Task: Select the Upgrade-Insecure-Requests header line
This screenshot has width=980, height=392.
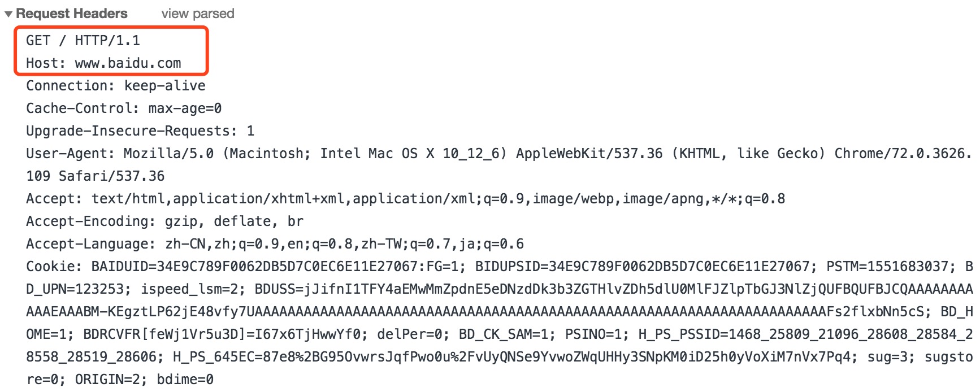Action: (x=140, y=131)
